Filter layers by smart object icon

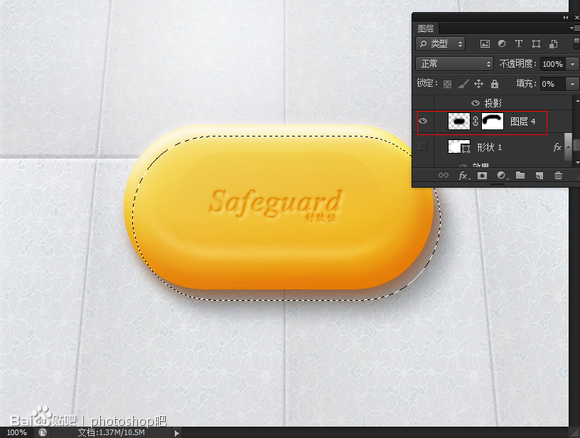pyautogui.click(x=553, y=44)
